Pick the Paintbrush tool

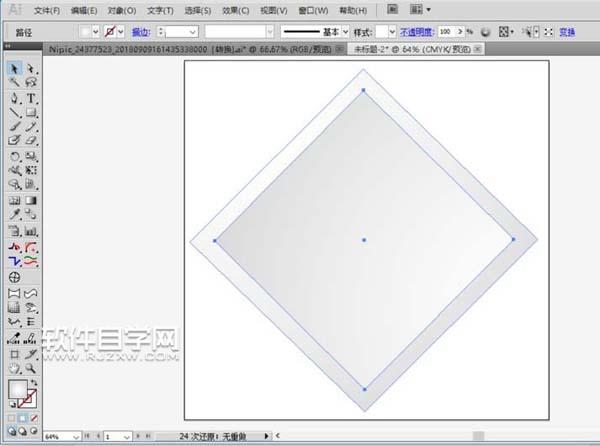[x=14, y=126]
